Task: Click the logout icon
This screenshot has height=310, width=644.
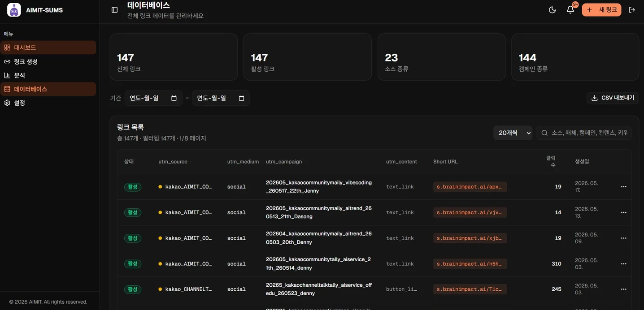Action: click(632, 10)
